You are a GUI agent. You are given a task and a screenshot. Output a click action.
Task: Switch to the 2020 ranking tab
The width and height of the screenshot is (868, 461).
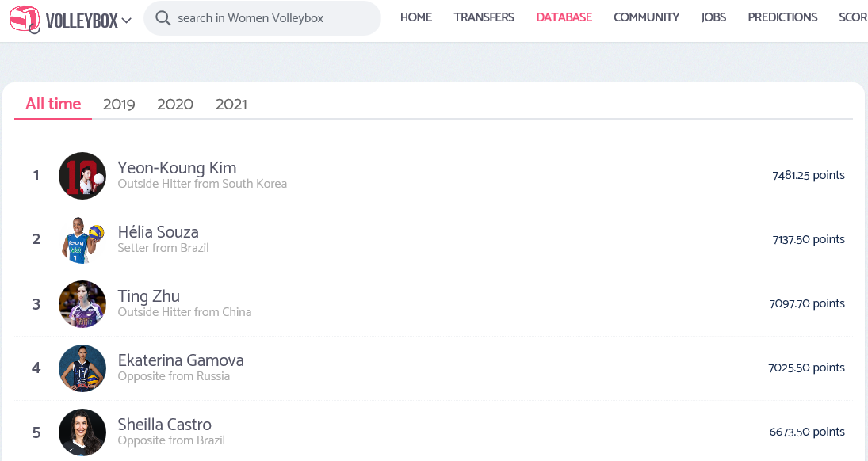pyautogui.click(x=175, y=104)
